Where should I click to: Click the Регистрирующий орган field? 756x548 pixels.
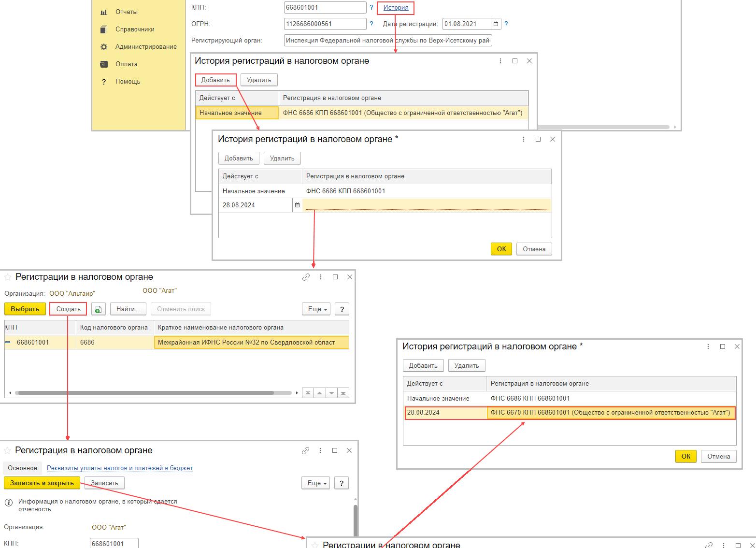(388, 40)
